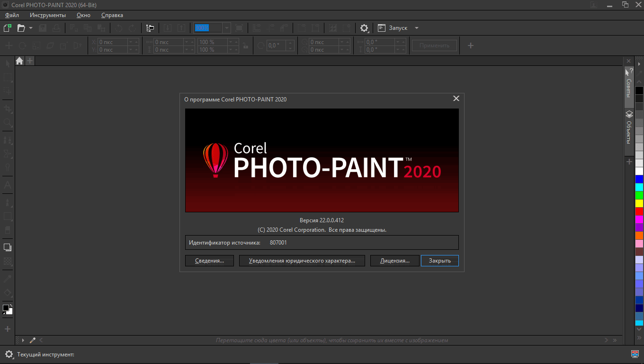Click the Open folder icon

pos(21,28)
